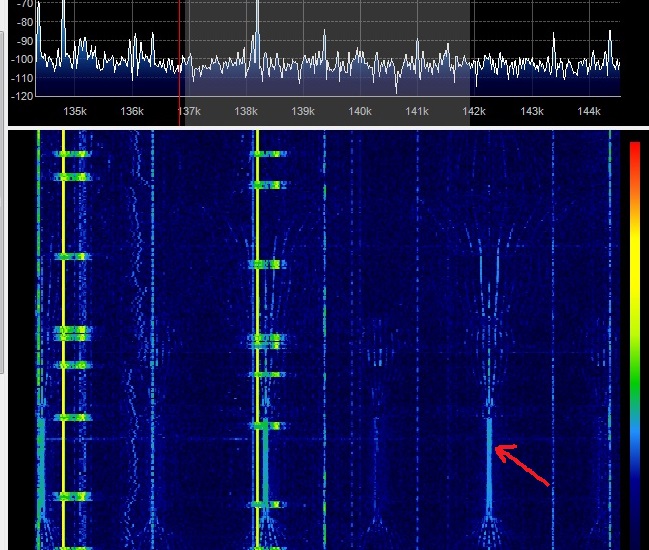
Task: Click the 139k frequency label
Action: (303, 111)
